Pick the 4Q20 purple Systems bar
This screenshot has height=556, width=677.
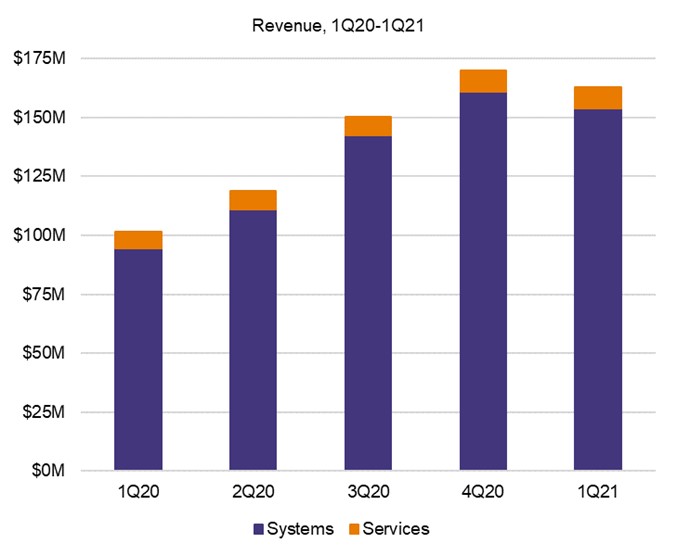(483, 281)
